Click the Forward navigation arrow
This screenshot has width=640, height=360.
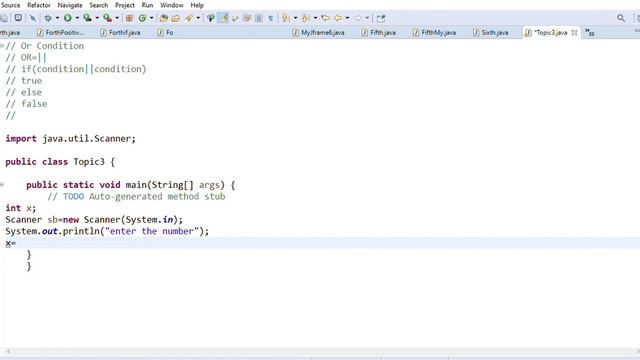point(358,18)
